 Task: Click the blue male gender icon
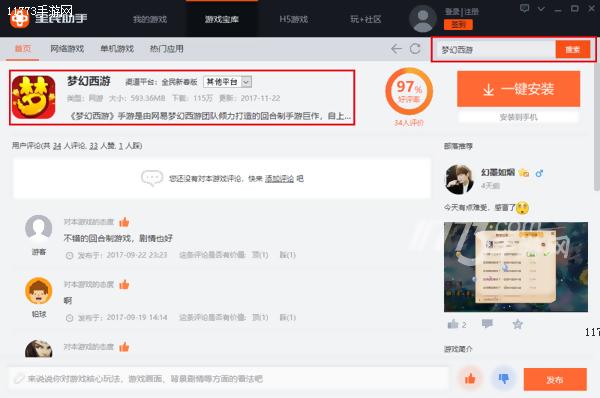coord(539,173)
